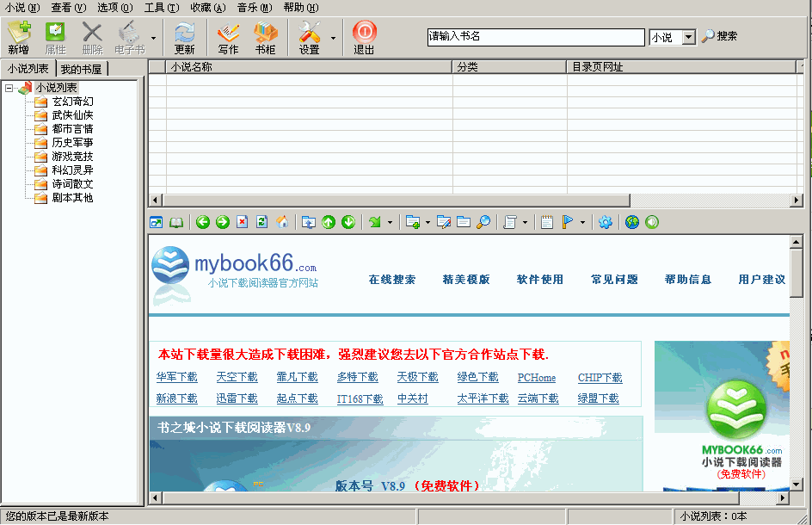
Task: Click the 请输入书名 search input field
Action: pos(536,37)
